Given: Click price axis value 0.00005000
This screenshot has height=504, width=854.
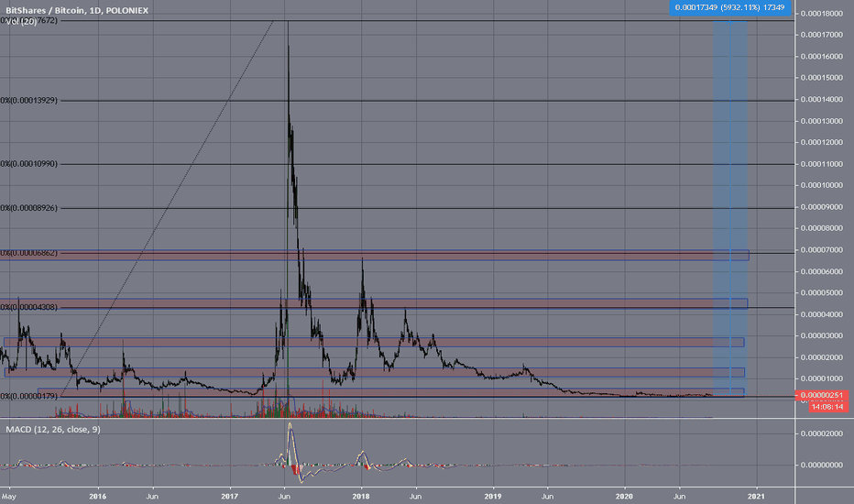Looking at the screenshot, I should pos(822,292).
